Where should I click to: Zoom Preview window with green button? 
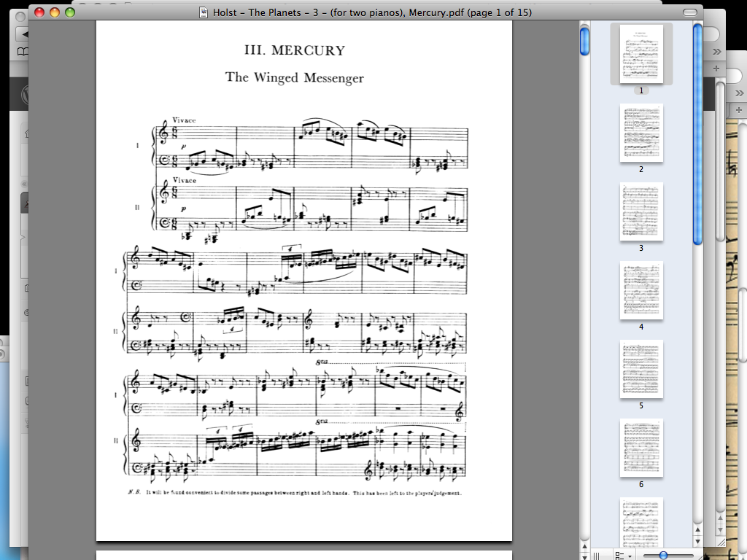(70, 12)
